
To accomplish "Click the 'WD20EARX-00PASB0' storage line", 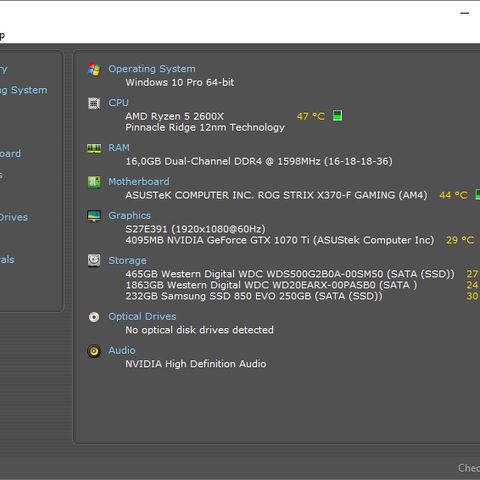I will pyautogui.click(x=271, y=285).
